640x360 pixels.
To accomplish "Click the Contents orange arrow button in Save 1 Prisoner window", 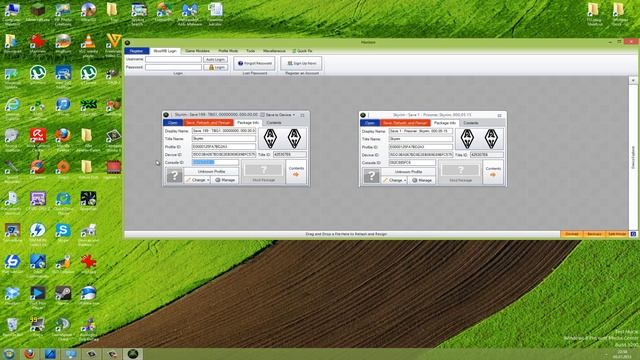I will coord(493,172).
